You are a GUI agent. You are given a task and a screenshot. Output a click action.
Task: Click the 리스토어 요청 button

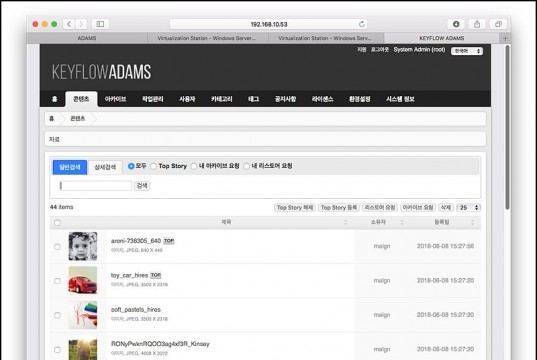click(x=380, y=208)
